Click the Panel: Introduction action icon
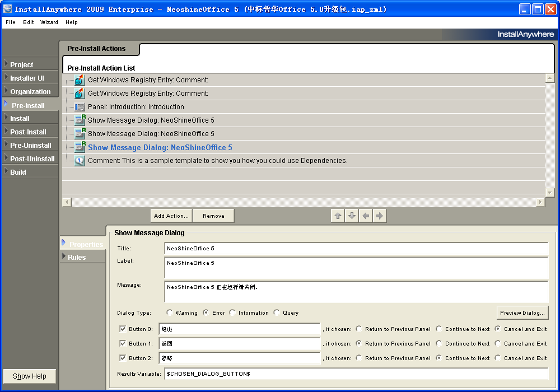Image resolution: width=560 pixels, height=392 pixels. 80,107
